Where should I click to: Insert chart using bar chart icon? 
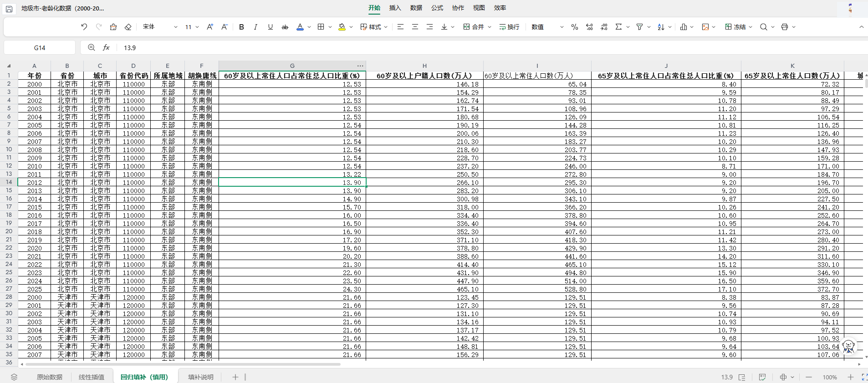(684, 27)
